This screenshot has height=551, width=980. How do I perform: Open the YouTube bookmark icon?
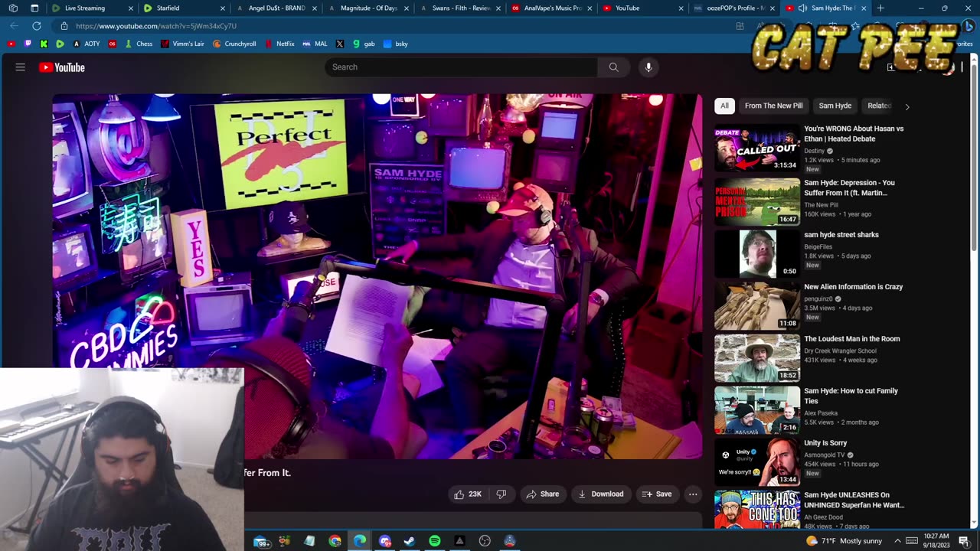coord(11,44)
